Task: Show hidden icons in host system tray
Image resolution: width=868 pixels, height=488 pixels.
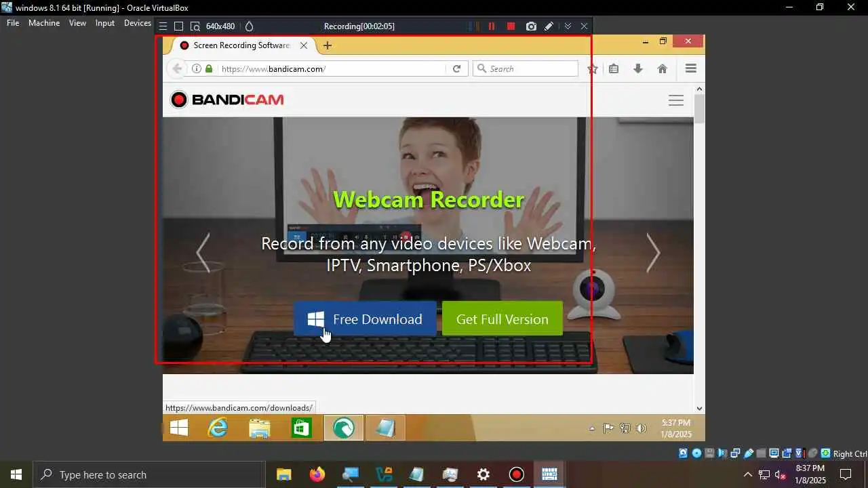Action: [747, 474]
